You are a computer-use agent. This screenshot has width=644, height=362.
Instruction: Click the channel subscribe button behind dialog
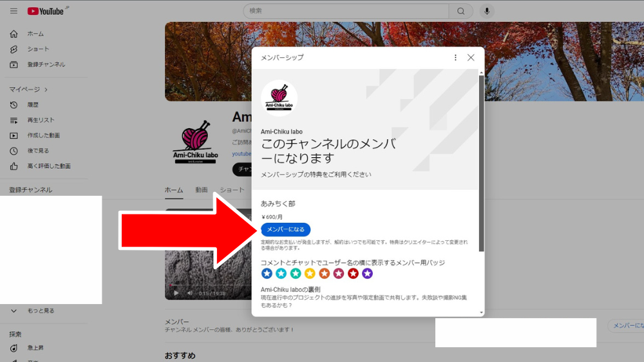pyautogui.click(x=242, y=169)
